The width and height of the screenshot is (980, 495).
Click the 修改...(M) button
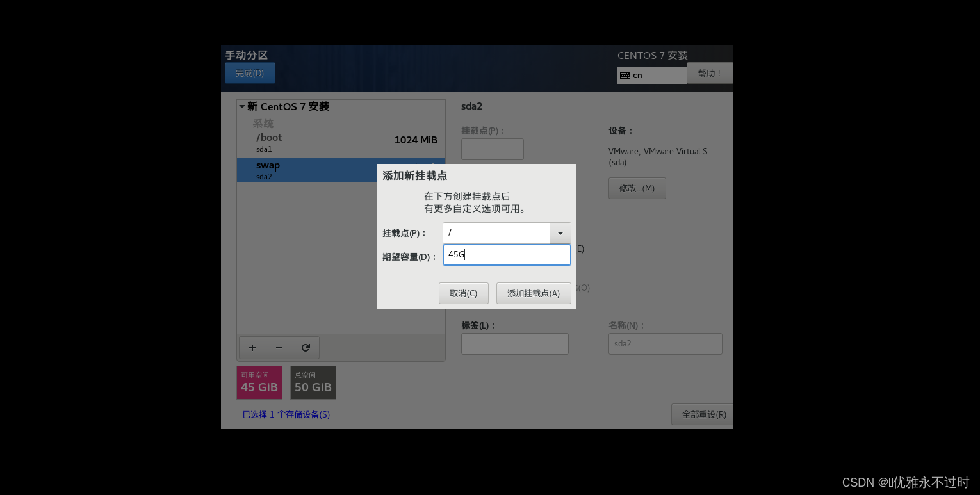637,188
